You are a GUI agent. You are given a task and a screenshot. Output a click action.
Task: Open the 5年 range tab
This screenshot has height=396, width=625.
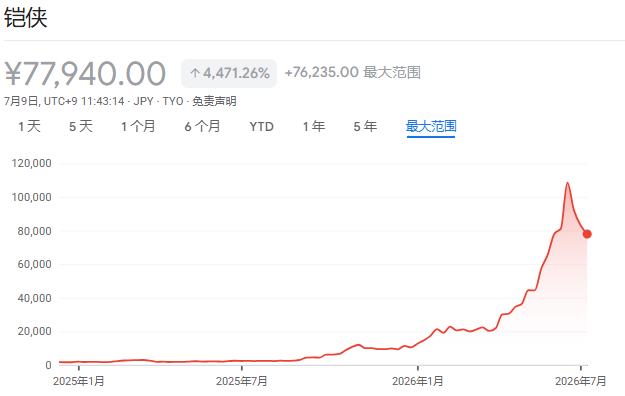click(365, 126)
